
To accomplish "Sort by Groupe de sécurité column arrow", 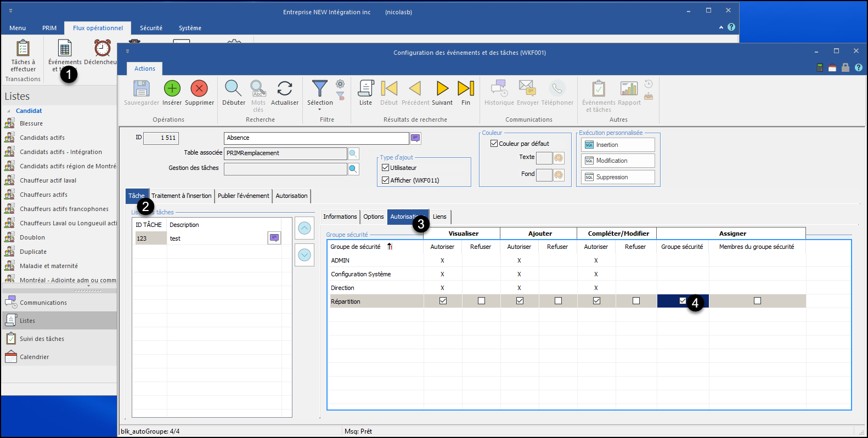I will click(390, 247).
